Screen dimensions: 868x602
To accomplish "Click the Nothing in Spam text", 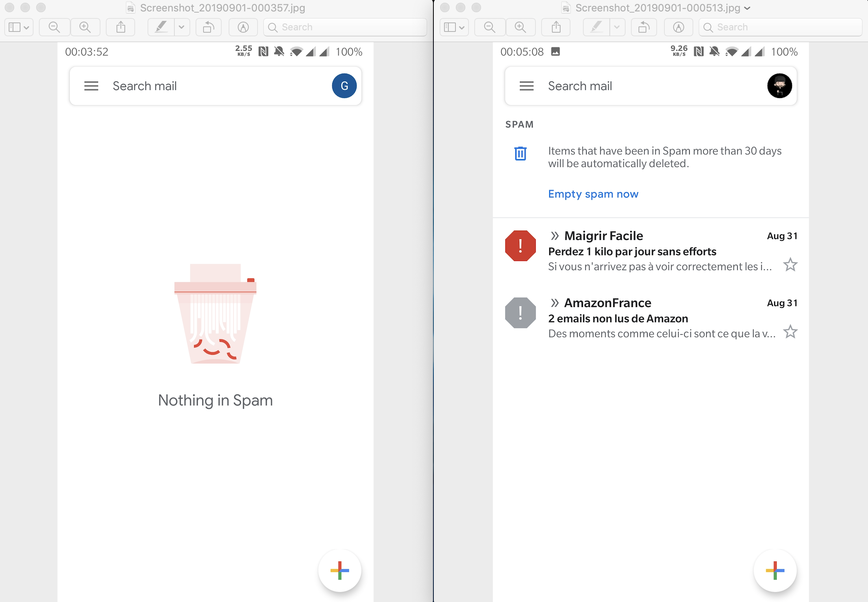I will pyautogui.click(x=215, y=400).
